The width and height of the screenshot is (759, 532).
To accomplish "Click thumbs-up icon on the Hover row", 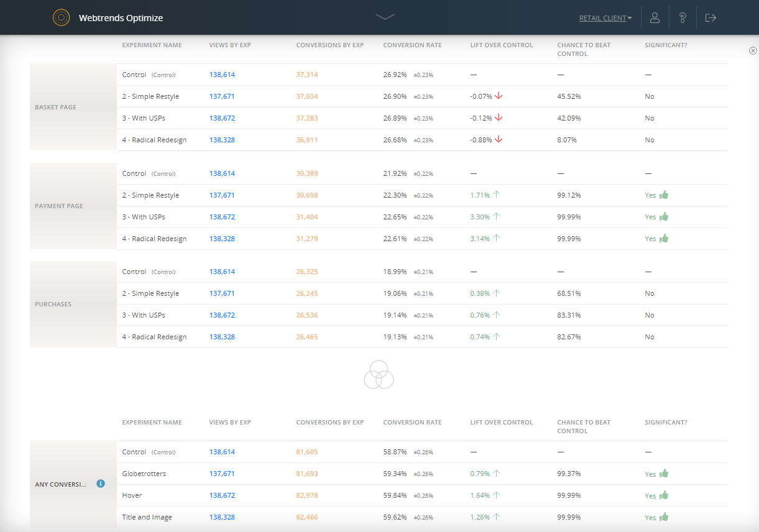I will tap(664, 495).
